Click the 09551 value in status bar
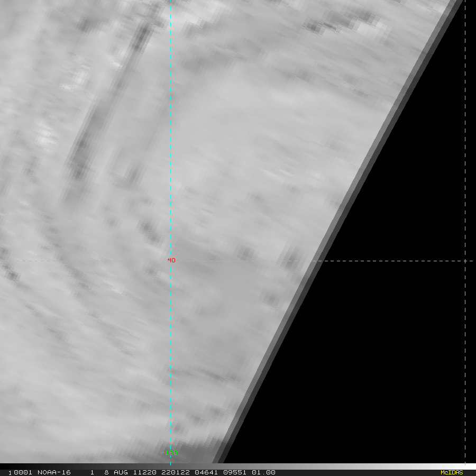Viewport: 476px width, 476px height. point(235,472)
